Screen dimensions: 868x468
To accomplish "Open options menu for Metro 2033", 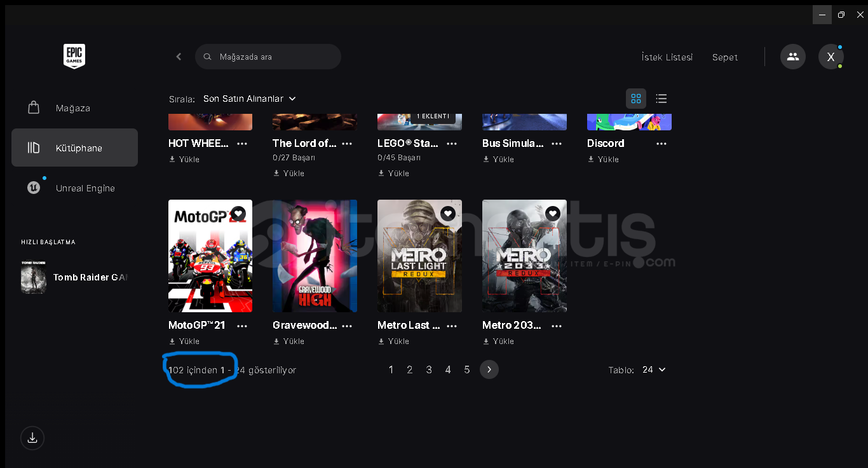I will (x=557, y=326).
